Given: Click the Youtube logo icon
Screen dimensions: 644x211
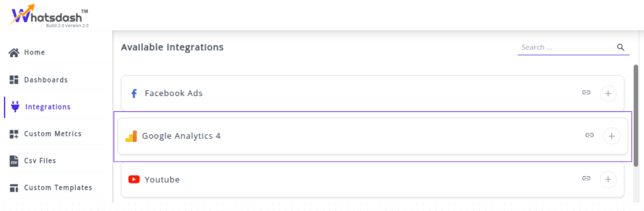Looking at the screenshot, I should click(134, 180).
